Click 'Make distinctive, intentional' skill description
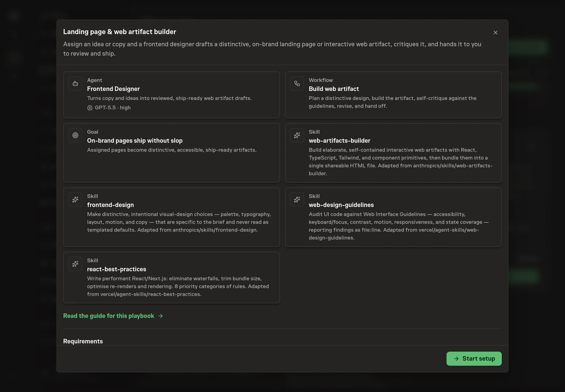The image size is (565, 392). pos(179,222)
